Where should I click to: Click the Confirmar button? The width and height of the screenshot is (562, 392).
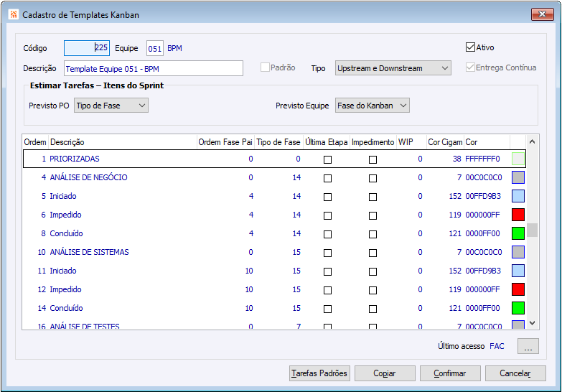(450, 373)
